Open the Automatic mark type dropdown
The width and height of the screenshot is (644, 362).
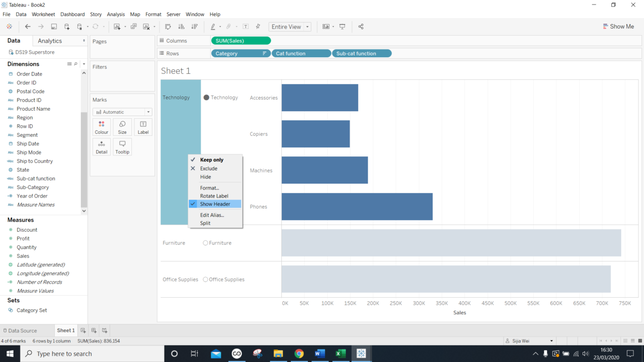[148, 112]
